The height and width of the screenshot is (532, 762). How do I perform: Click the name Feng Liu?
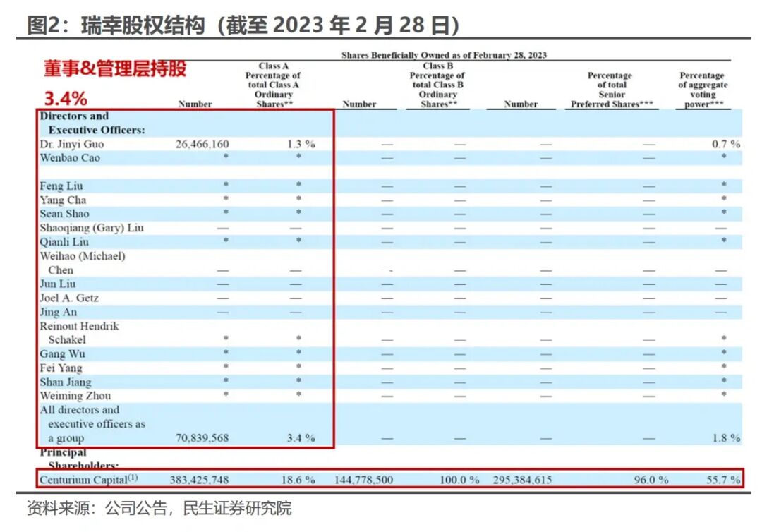point(61,186)
